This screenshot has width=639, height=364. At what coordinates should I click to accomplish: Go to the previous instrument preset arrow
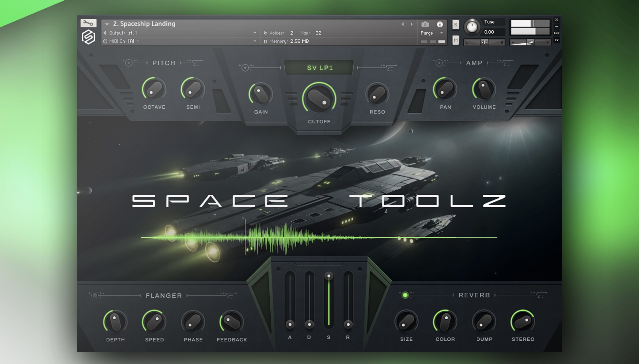point(403,24)
